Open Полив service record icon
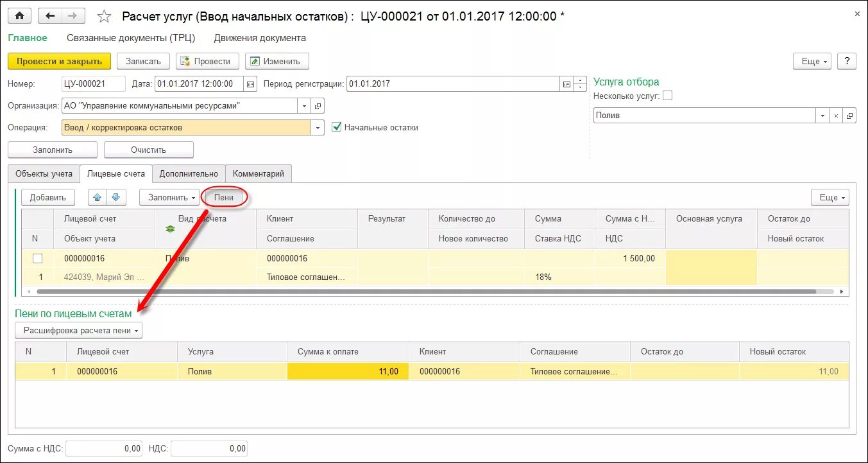 click(850, 116)
